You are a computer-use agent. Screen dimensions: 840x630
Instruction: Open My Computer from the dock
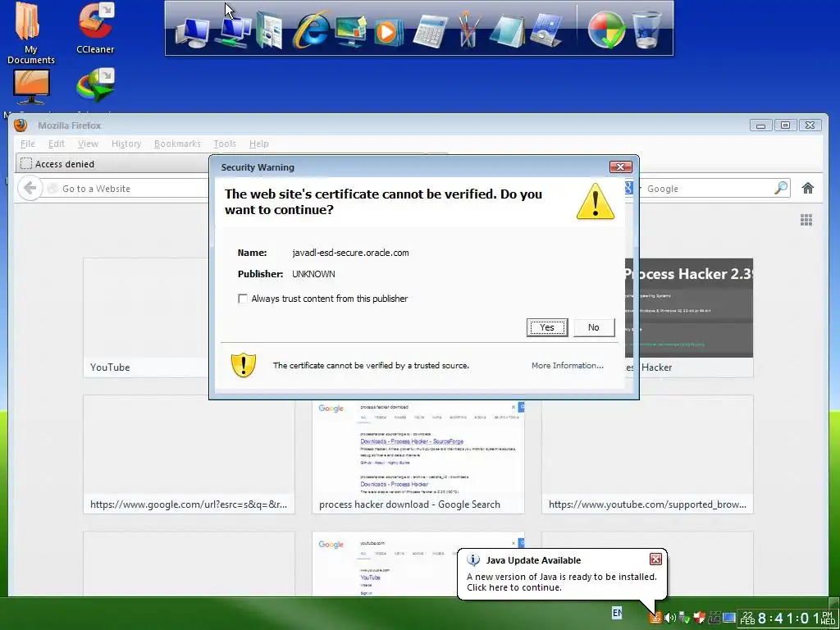(x=192, y=32)
